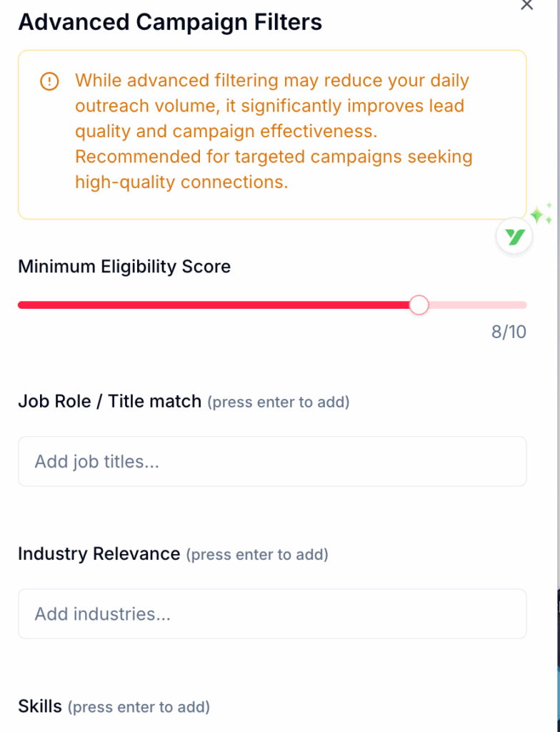
Task: Click the circled exclamation mark inside the notice
Action: [49, 81]
